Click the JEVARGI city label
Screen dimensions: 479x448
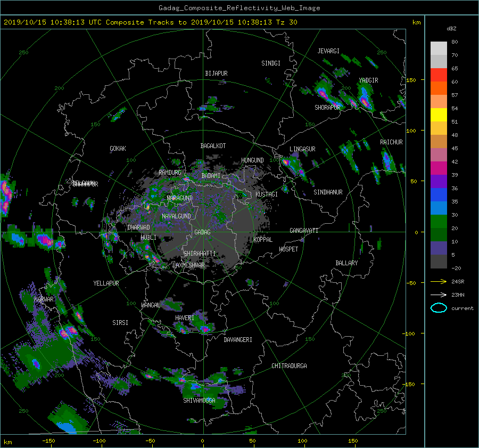click(328, 51)
